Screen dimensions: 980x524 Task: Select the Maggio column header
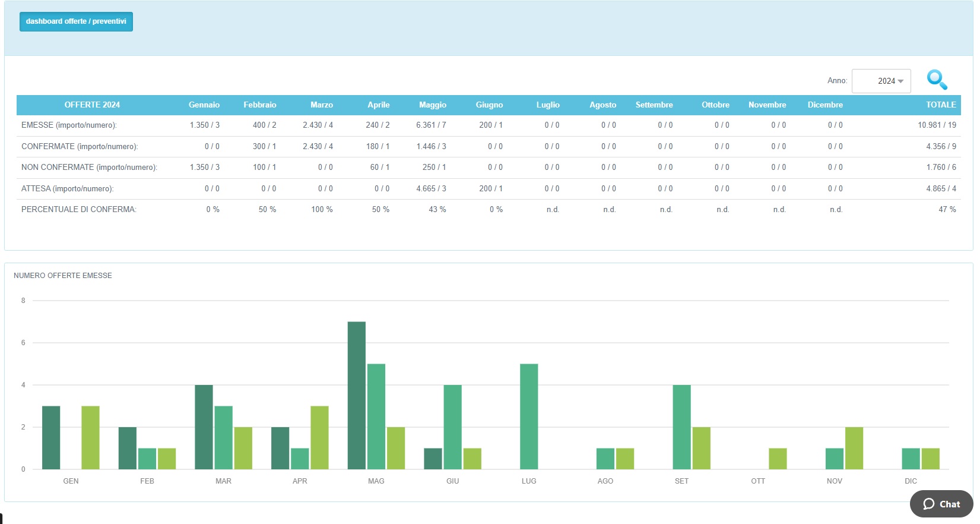432,105
